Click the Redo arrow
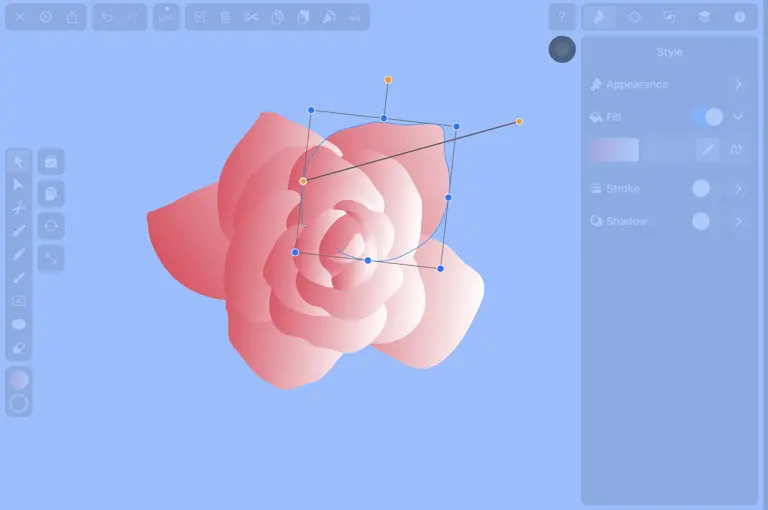Image resolution: width=768 pixels, height=510 pixels. (133, 17)
